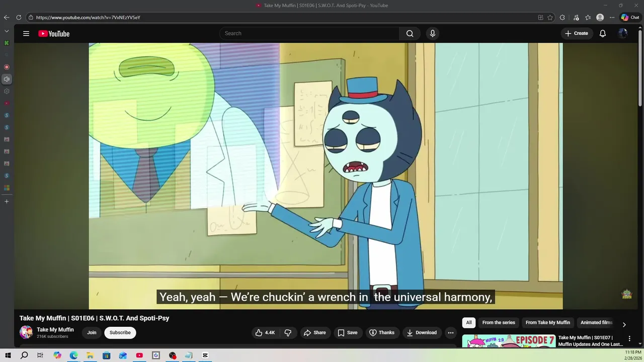Switch to the settings gear sidebar tab
644x362 pixels.
pyautogui.click(x=7, y=91)
